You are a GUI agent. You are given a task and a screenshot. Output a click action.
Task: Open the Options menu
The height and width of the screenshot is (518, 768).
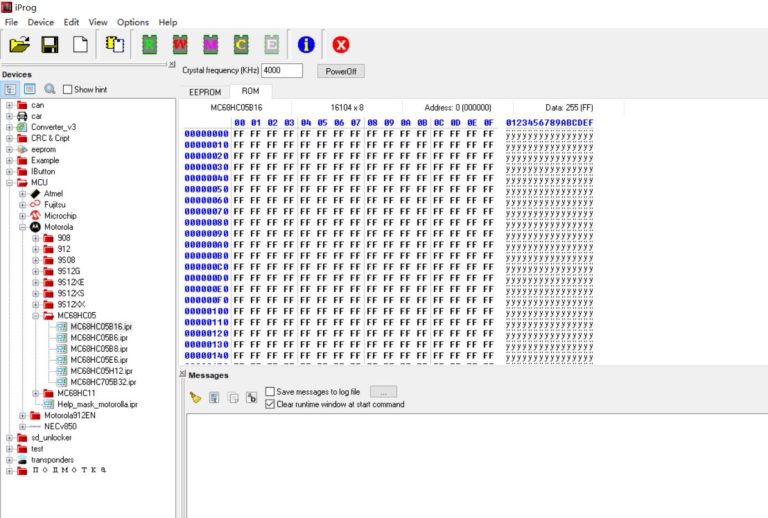pos(132,22)
